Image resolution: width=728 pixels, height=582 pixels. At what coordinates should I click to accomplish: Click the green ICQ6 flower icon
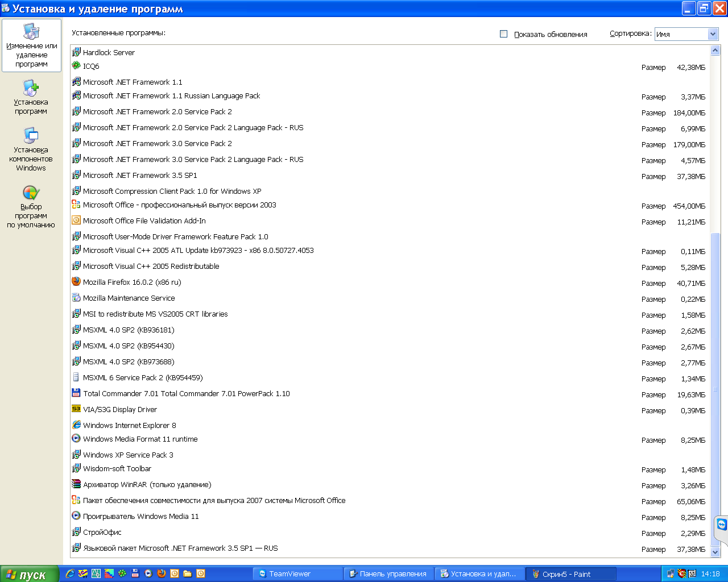click(76, 65)
